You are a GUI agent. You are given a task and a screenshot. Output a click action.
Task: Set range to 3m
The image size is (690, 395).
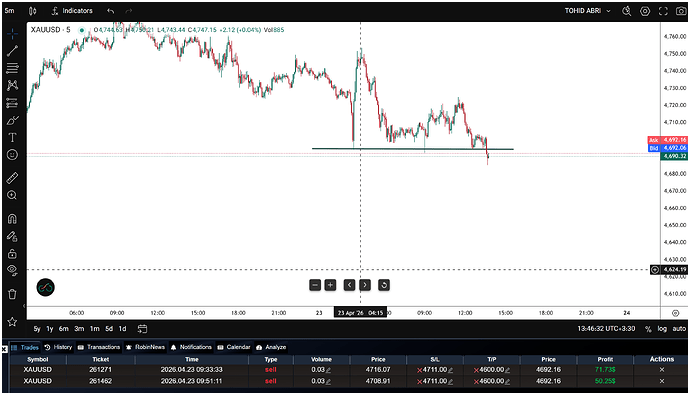point(79,329)
